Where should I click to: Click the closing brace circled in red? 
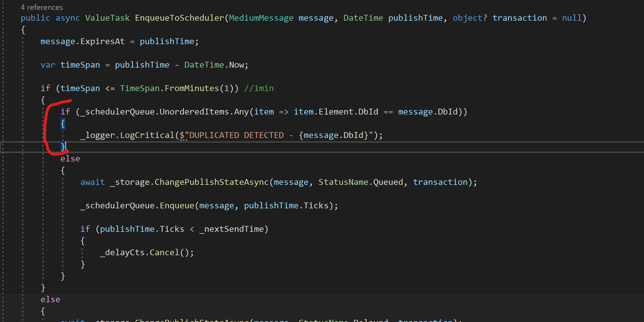[x=63, y=146]
